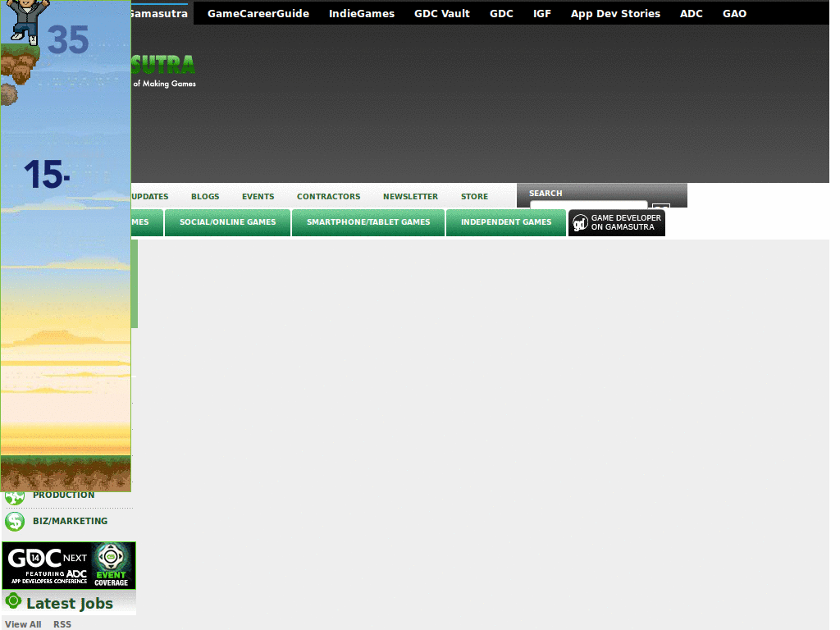The height and width of the screenshot is (630, 840).
Task: Open the Biz/Marketing category
Action: (71, 521)
